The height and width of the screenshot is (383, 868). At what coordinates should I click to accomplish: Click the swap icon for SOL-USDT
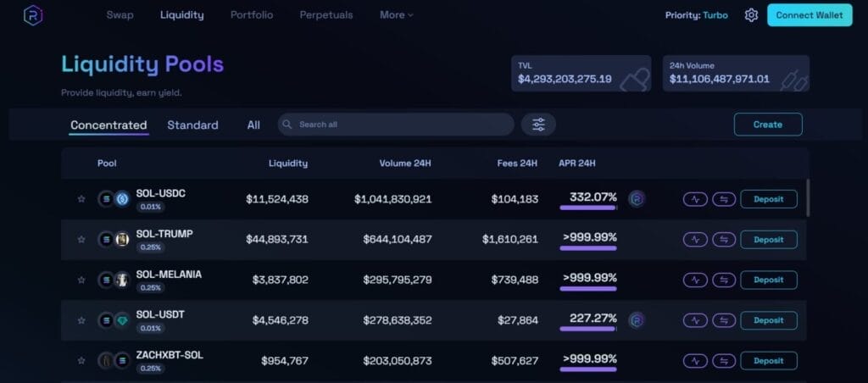click(x=724, y=320)
